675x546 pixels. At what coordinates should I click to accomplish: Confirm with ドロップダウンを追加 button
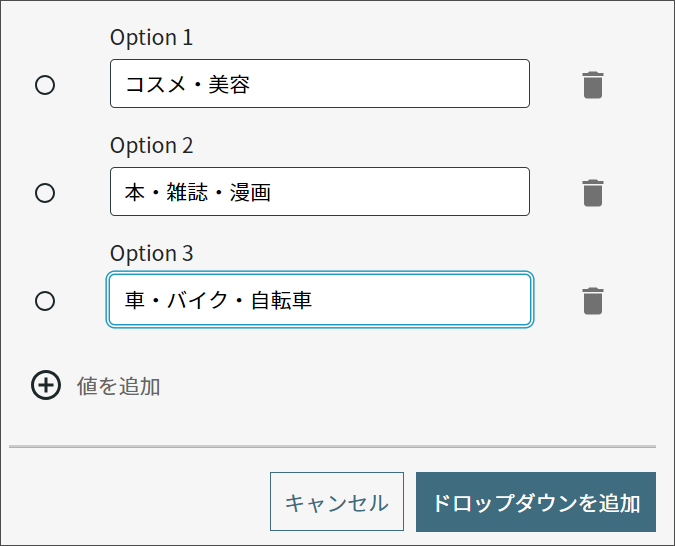(x=536, y=502)
